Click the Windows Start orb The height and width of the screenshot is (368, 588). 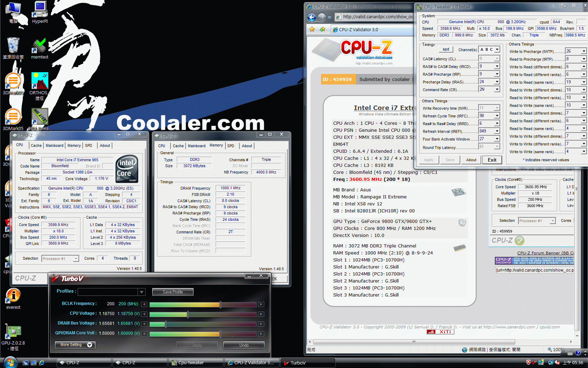(x=10, y=362)
